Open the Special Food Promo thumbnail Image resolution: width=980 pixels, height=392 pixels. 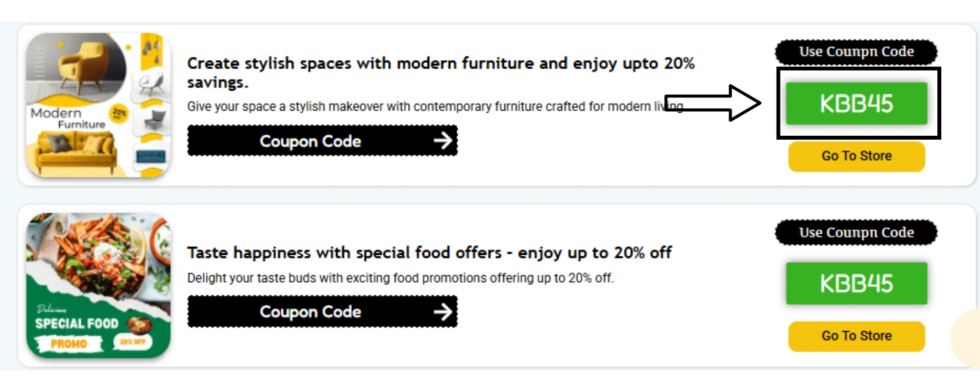98,285
